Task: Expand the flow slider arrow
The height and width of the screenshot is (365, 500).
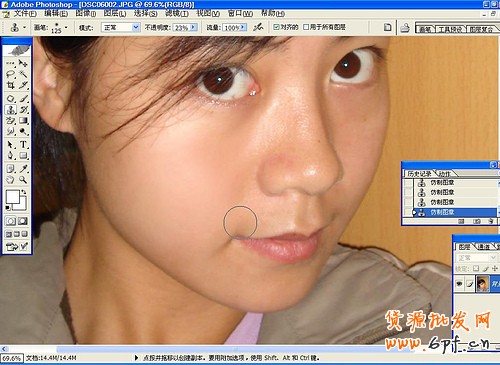Action: coord(243,27)
